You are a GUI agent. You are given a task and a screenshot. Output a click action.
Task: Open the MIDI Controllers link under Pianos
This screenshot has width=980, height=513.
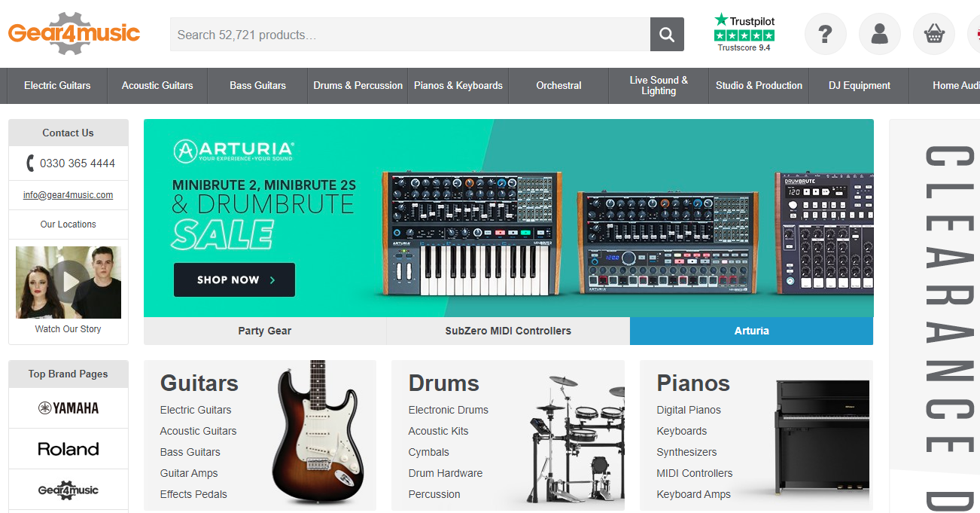pos(695,473)
